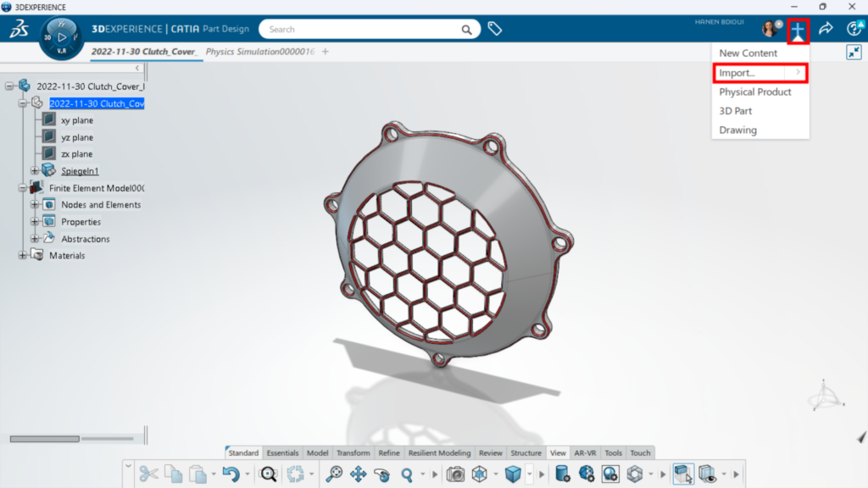Screen dimensions: 868x488
Task: Select the Rotate hand icon
Action: [x=382, y=474]
